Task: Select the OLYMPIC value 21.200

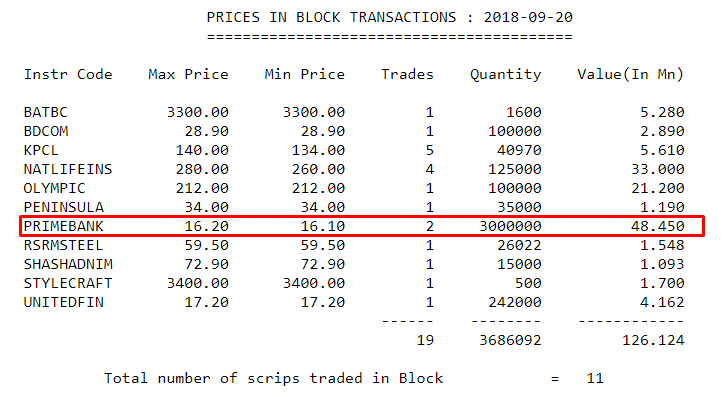Action: [658, 188]
